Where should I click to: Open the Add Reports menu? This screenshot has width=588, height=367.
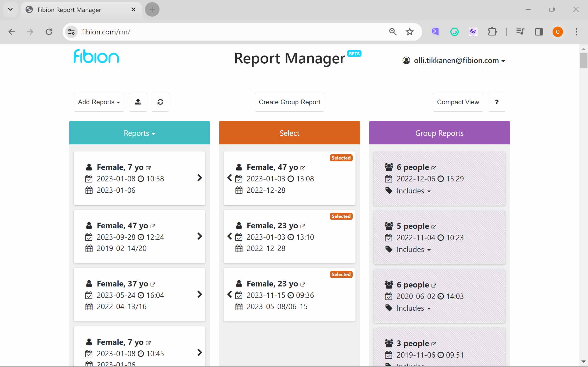click(99, 102)
